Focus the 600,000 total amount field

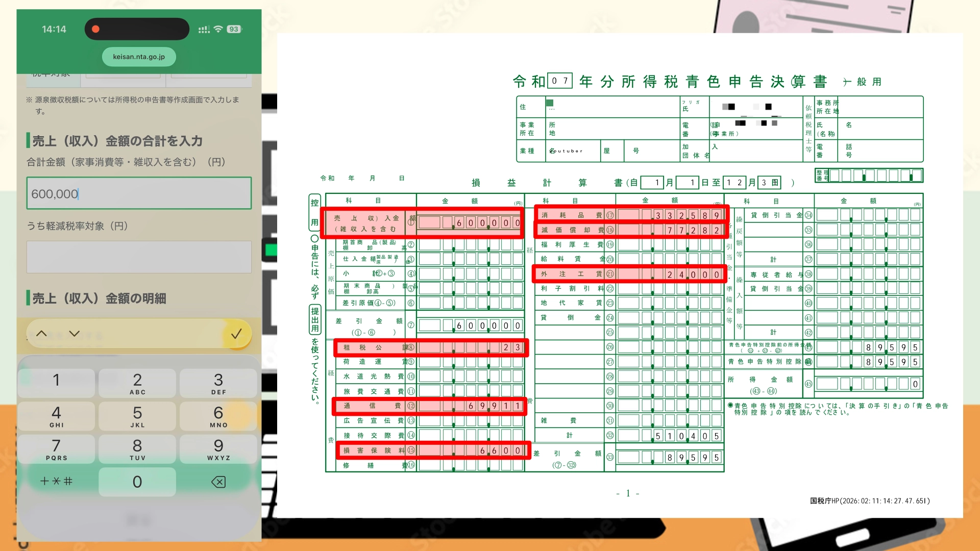139,193
